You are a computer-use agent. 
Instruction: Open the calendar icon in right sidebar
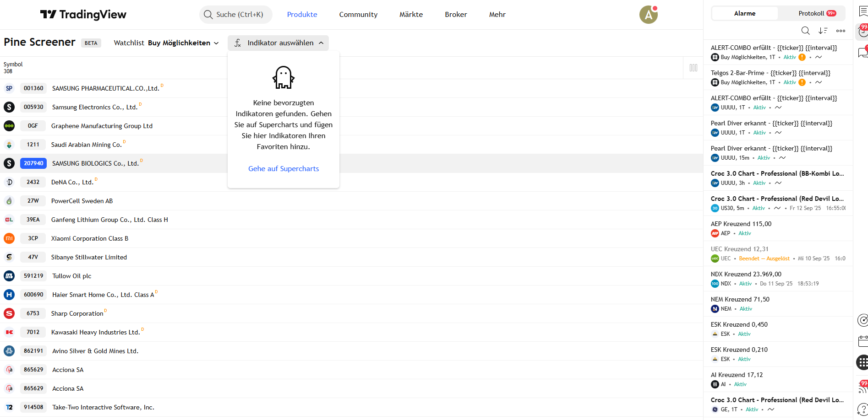[x=863, y=341]
